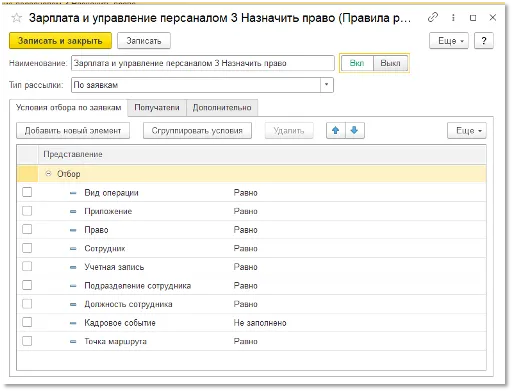Tick the Точка маршрута checkbox
The width and height of the screenshot is (513, 392).
click(27, 341)
